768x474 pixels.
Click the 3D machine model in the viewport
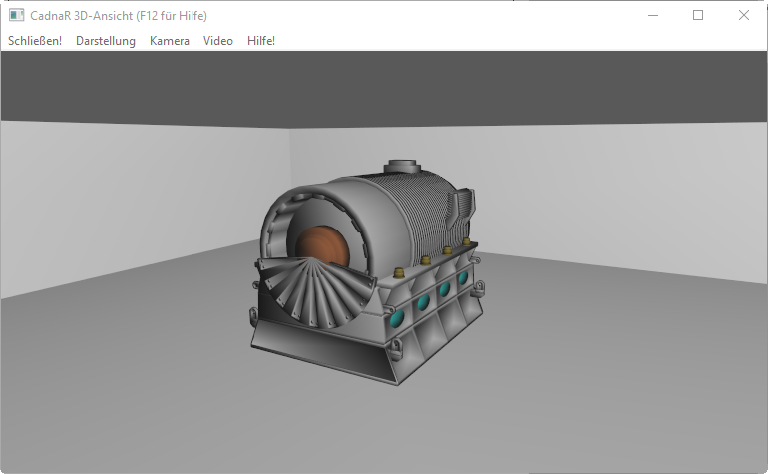tap(366, 272)
